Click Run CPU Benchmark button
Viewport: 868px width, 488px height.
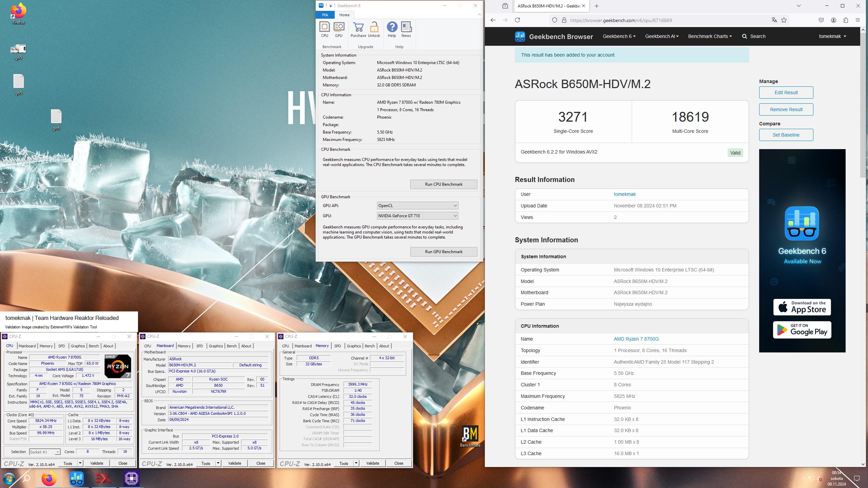click(443, 184)
